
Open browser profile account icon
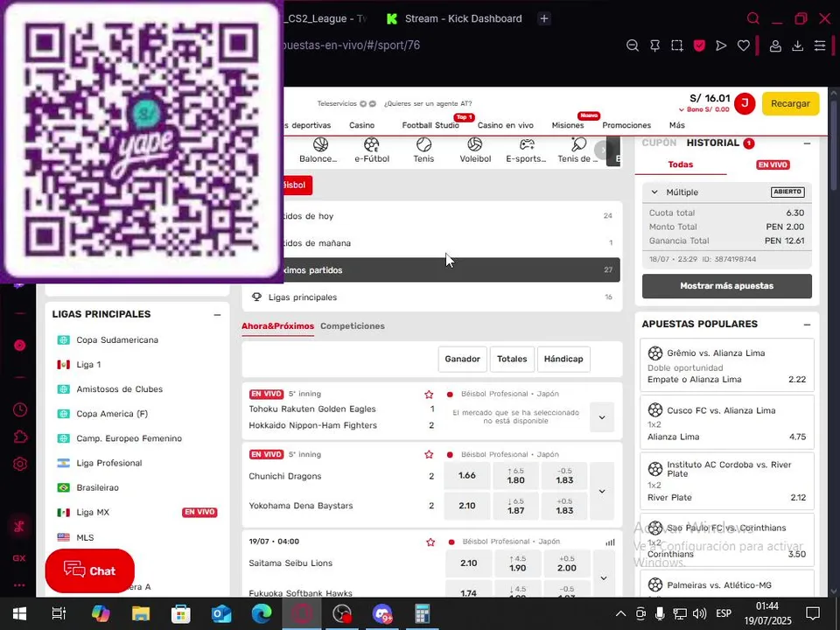(775, 45)
